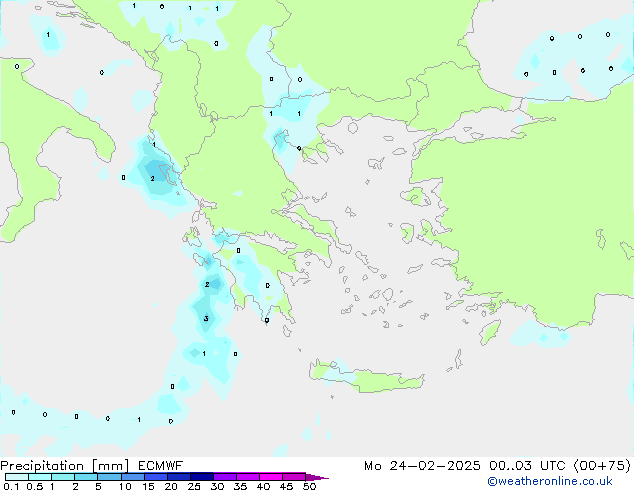Viewport: 634px width, 490px height.
Task: Pick the 45–50 mm legend swatch
Action: click(x=294, y=477)
